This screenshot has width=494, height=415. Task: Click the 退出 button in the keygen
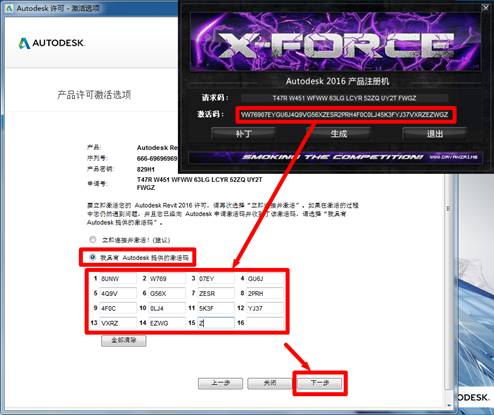(x=435, y=134)
